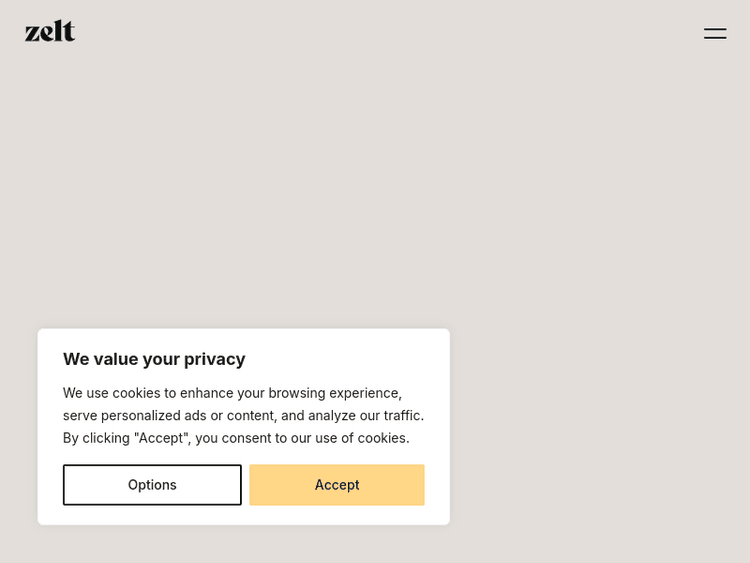Click the cookie description paragraph
This screenshot has height=563, width=750.
click(243, 415)
